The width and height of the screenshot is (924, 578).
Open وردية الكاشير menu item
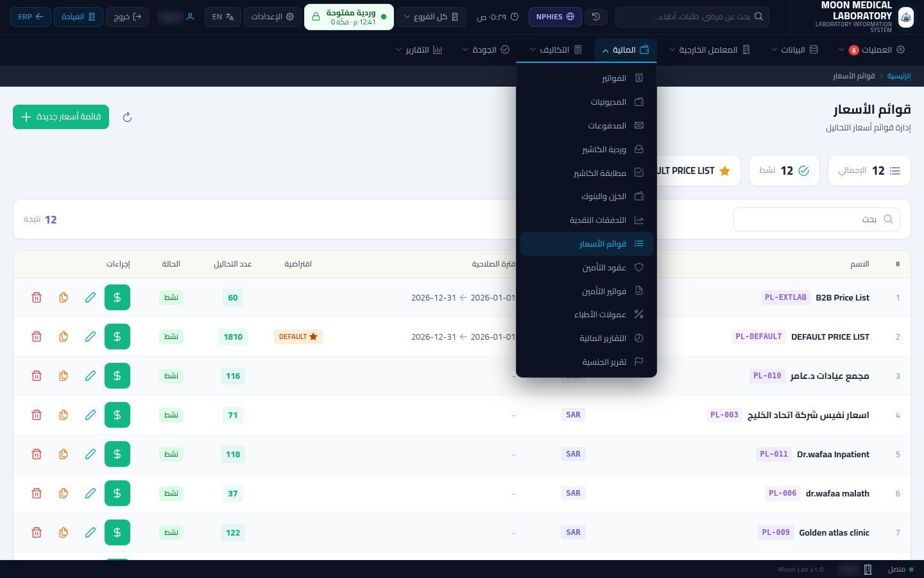pyautogui.click(x=586, y=150)
